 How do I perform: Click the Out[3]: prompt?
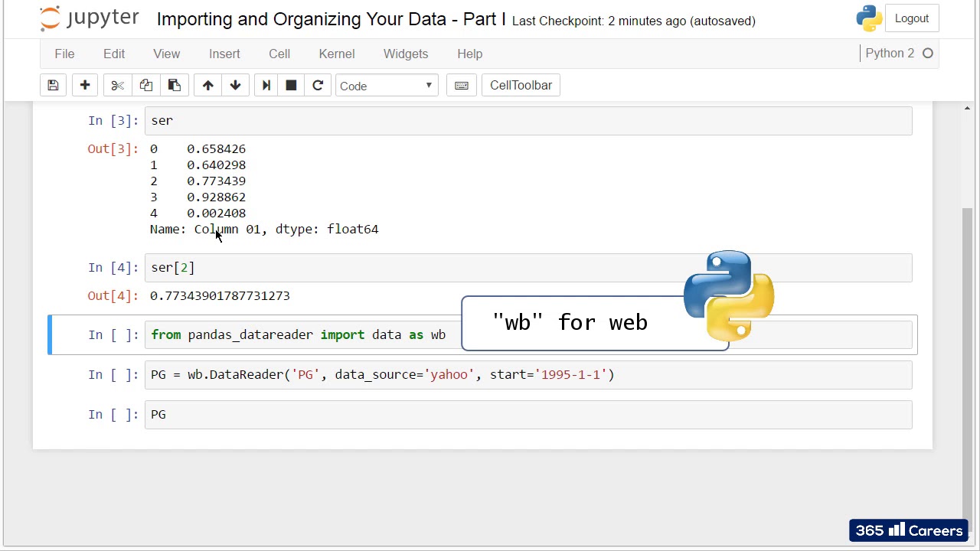pyautogui.click(x=113, y=149)
